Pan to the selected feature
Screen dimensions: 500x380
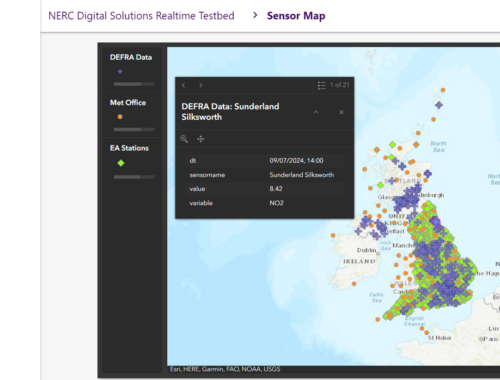(x=201, y=139)
